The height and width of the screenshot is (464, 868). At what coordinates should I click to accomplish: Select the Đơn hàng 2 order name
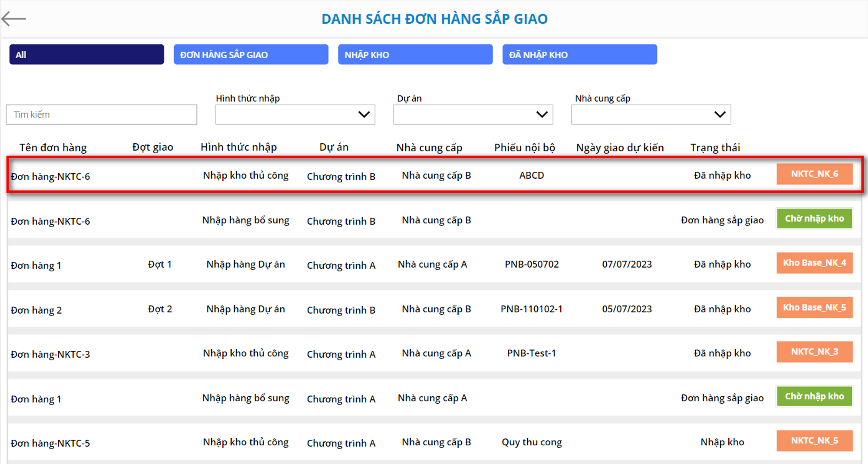[36, 310]
